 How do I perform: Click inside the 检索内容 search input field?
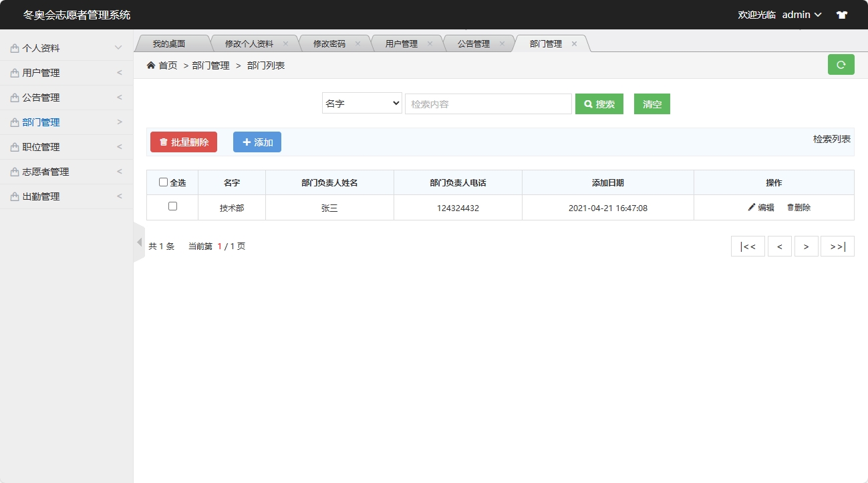[488, 104]
